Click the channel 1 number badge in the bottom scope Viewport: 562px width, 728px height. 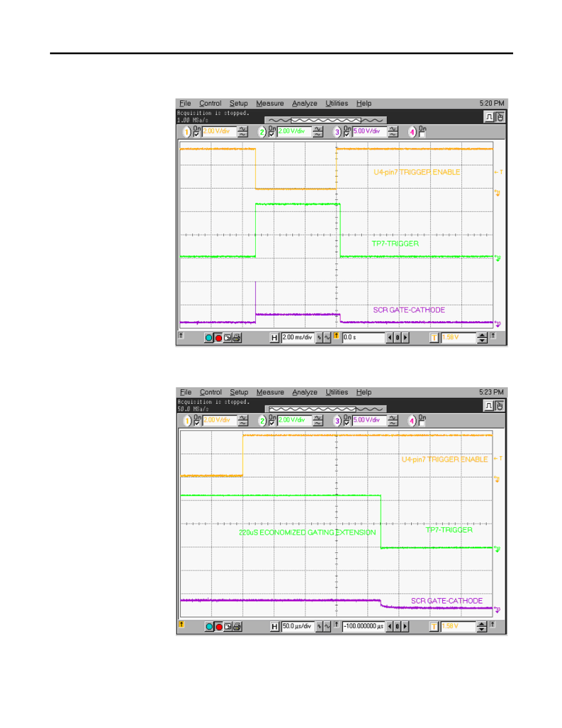(187, 421)
